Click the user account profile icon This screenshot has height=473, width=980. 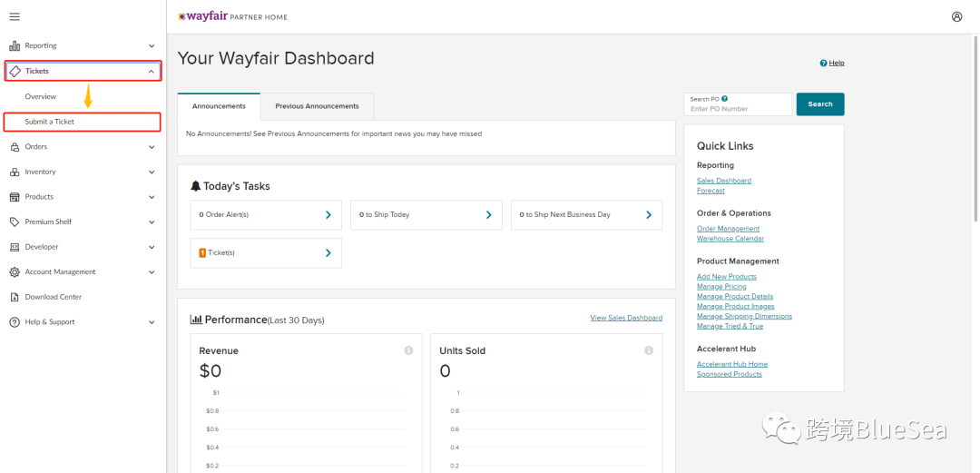click(956, 16)
